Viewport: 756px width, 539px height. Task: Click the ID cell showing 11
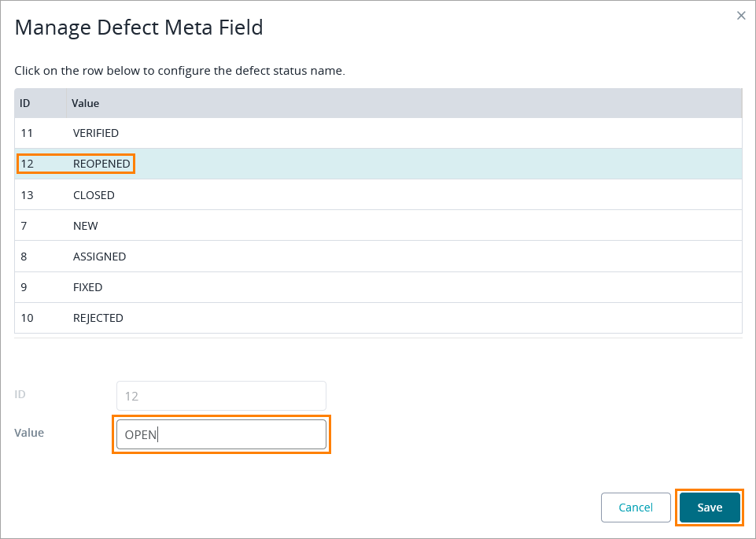pos(27,134)
